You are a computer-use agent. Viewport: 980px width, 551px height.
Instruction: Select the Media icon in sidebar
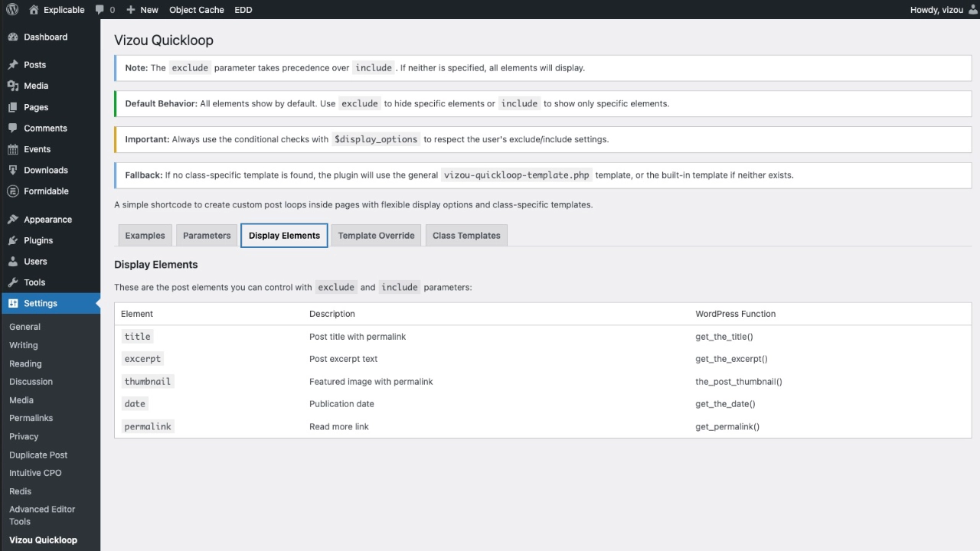point(13,86)
